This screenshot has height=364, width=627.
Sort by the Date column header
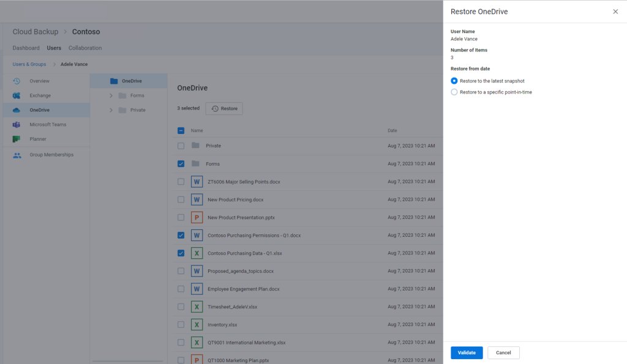point(392,131)
